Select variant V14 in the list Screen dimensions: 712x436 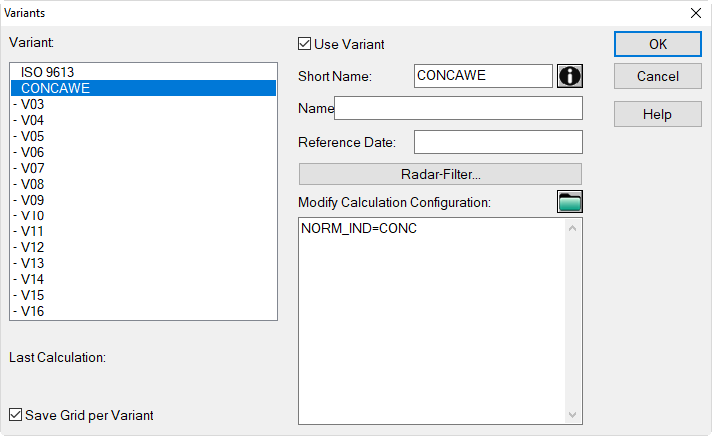tap(143, 279)
